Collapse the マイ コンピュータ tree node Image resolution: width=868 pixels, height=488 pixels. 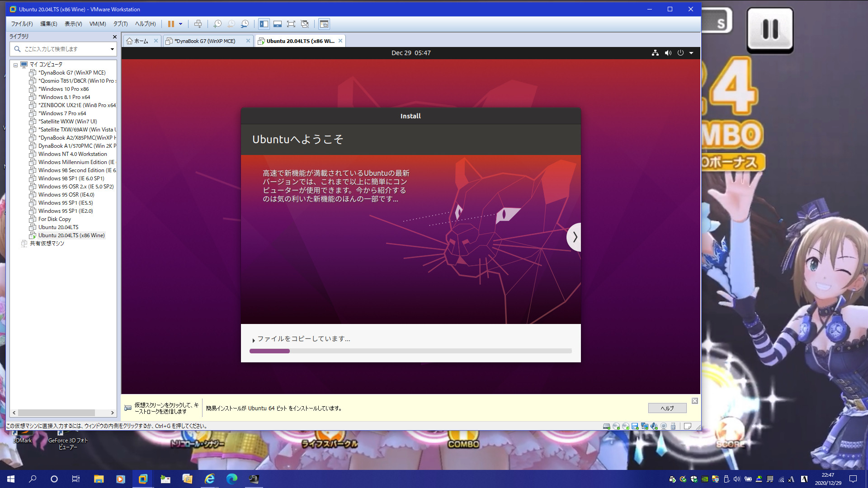coord(15,65)
